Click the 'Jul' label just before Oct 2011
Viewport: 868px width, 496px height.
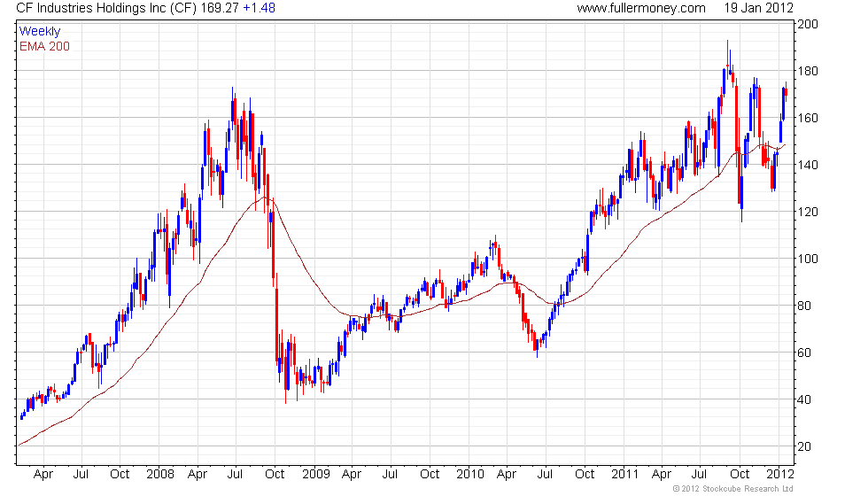tap(699, 475)
